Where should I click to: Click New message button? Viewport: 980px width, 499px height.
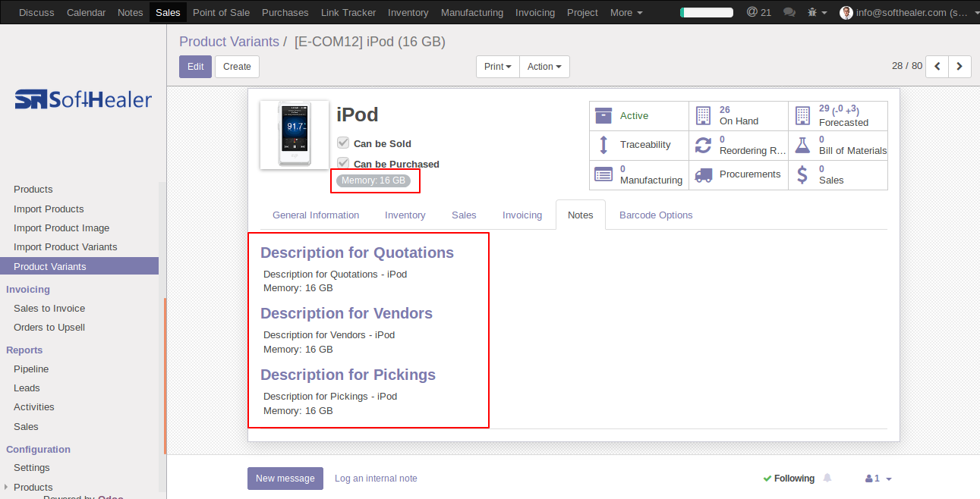(285, 479)
